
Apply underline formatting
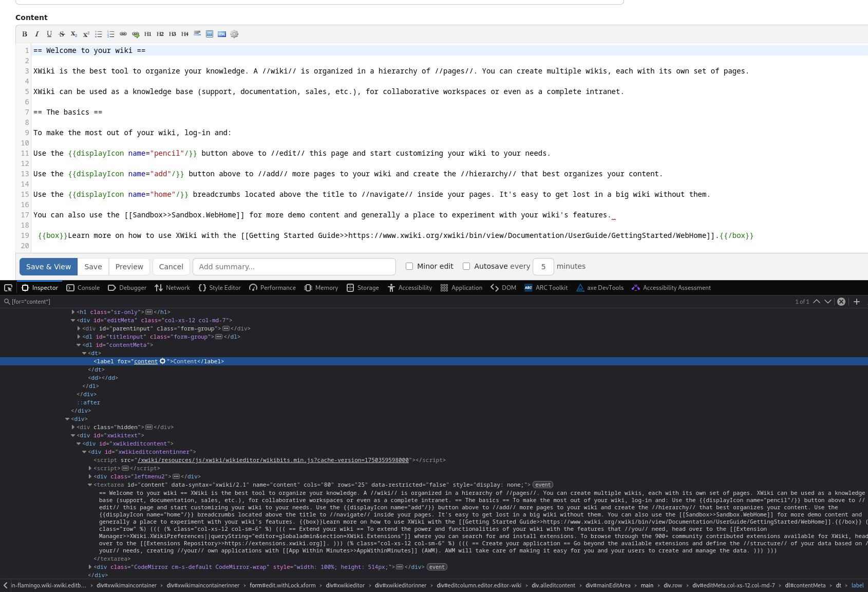(49, 34)
